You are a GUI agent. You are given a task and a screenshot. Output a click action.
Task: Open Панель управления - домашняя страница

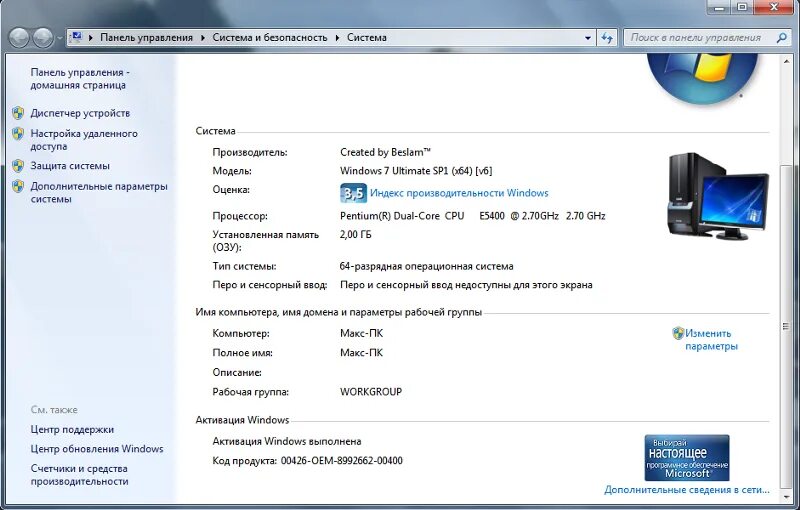[80, 79]
